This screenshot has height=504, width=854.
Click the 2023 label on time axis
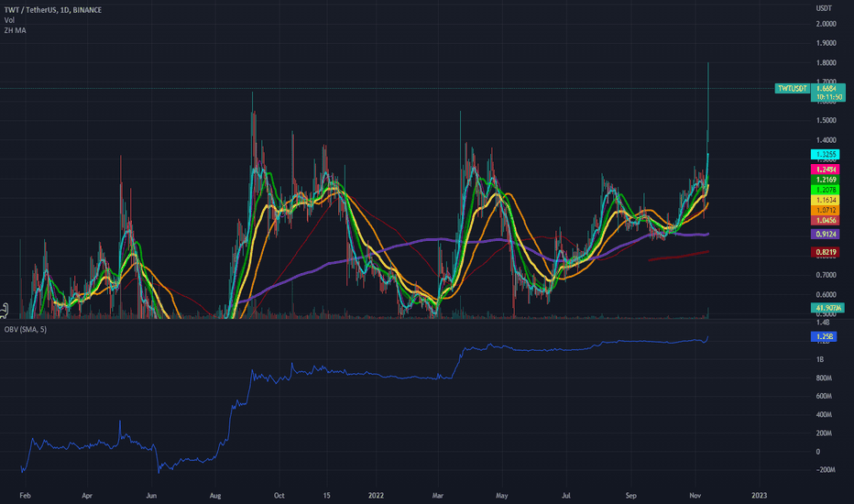pyautogui.click(x=759, y=496)
